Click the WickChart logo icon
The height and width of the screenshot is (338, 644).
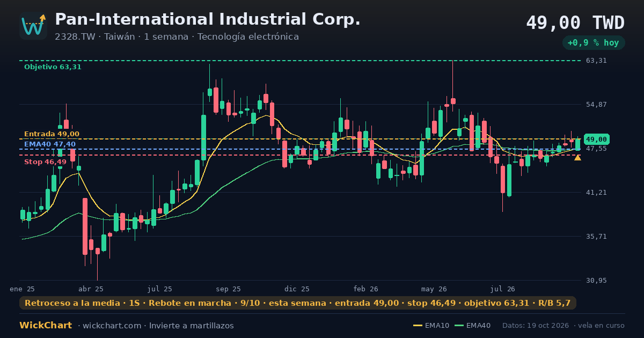(x=33, y=26)
